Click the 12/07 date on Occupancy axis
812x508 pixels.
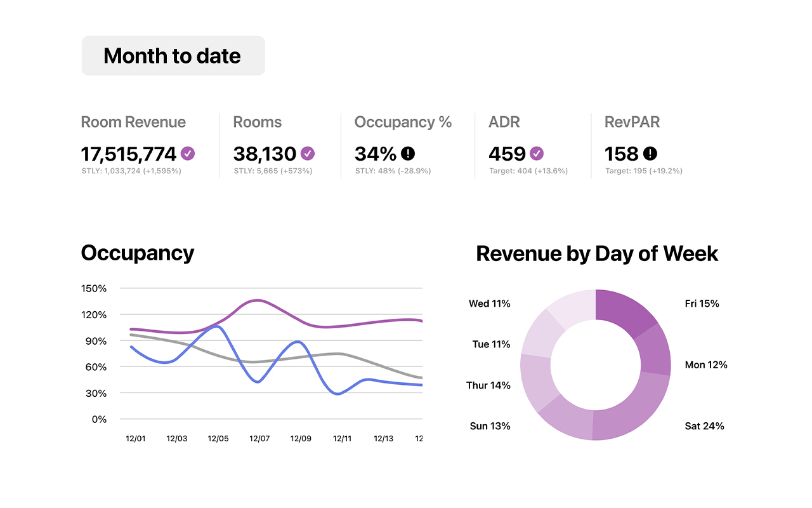(x=259, y=439)
